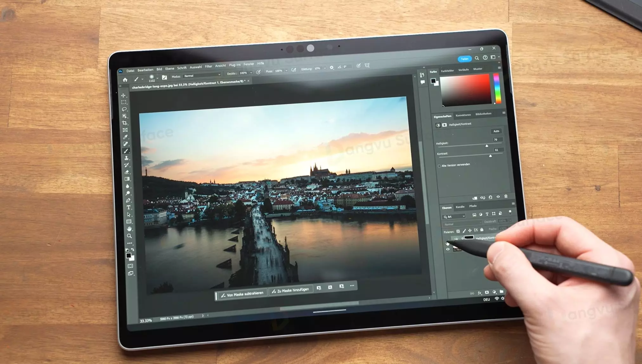Open the Modus Normal dropdown

[202, 75]
